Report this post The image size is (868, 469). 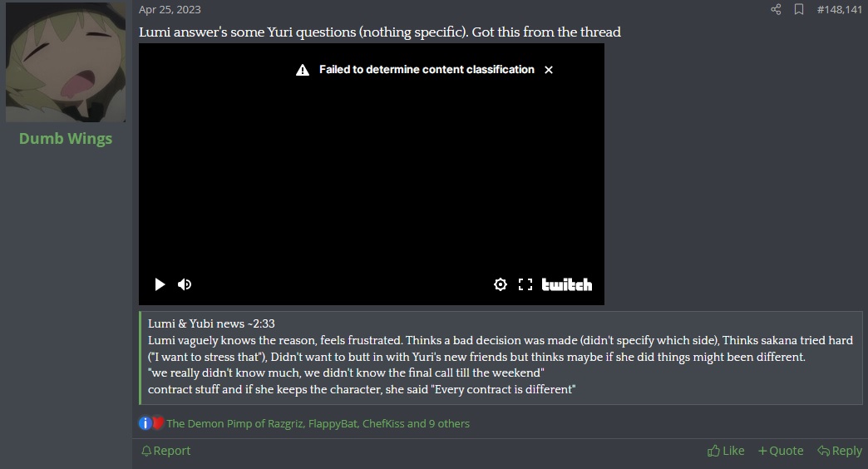tap(165, 451)
